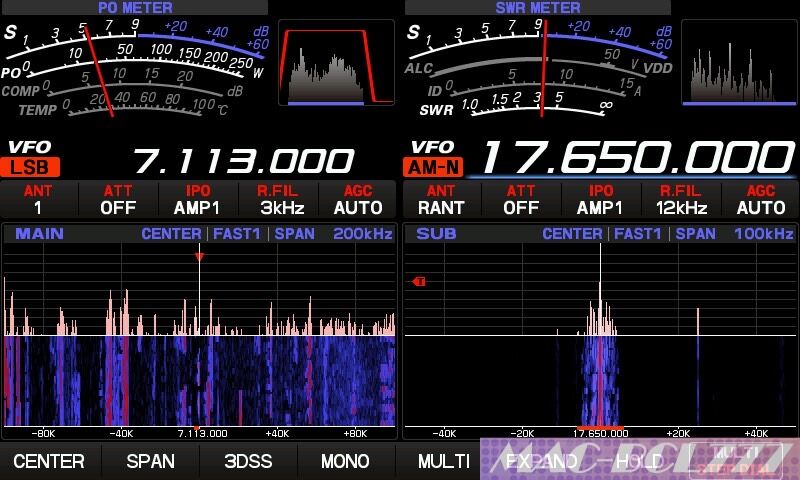Open sub R.FIL 12kHz roofing filter

pyautogui.click(x=681, y=200)
